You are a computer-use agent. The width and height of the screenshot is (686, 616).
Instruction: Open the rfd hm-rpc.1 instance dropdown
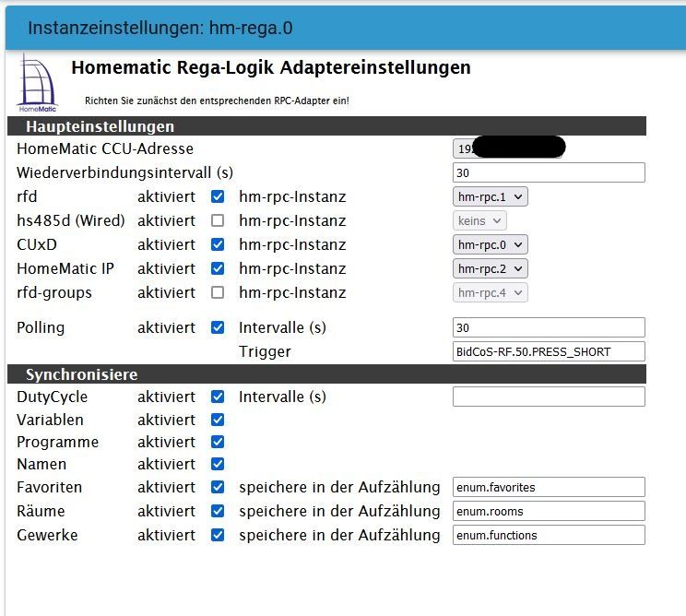pos(490,196)
